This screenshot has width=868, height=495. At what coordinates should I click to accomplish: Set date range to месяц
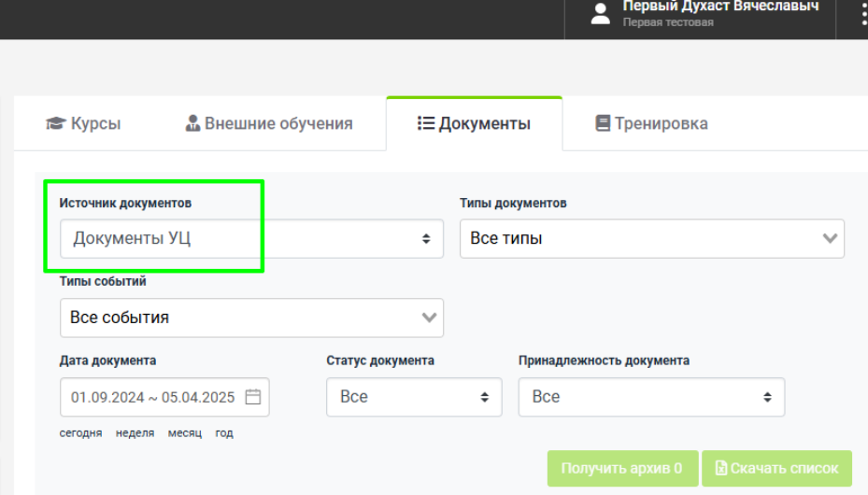pyautogui.click(x=185, y=433)
